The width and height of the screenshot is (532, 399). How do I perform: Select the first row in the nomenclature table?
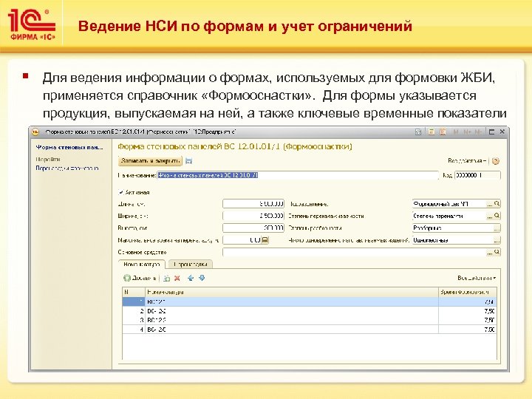(x=309, y=301)
